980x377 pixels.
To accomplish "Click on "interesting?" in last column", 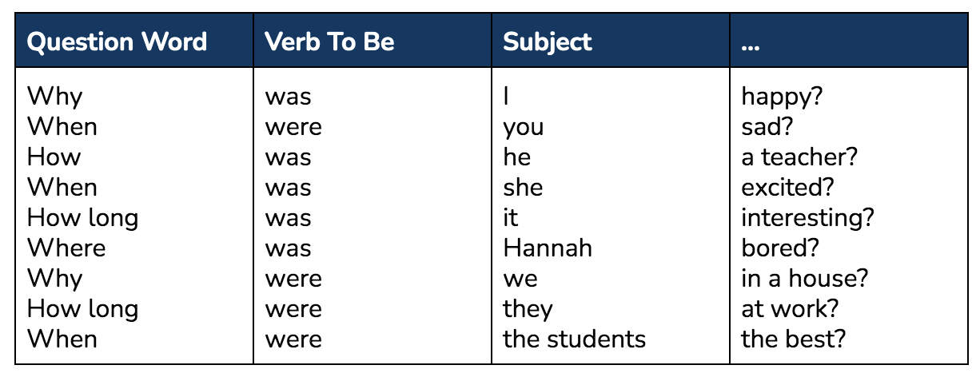I will (808, 218).
